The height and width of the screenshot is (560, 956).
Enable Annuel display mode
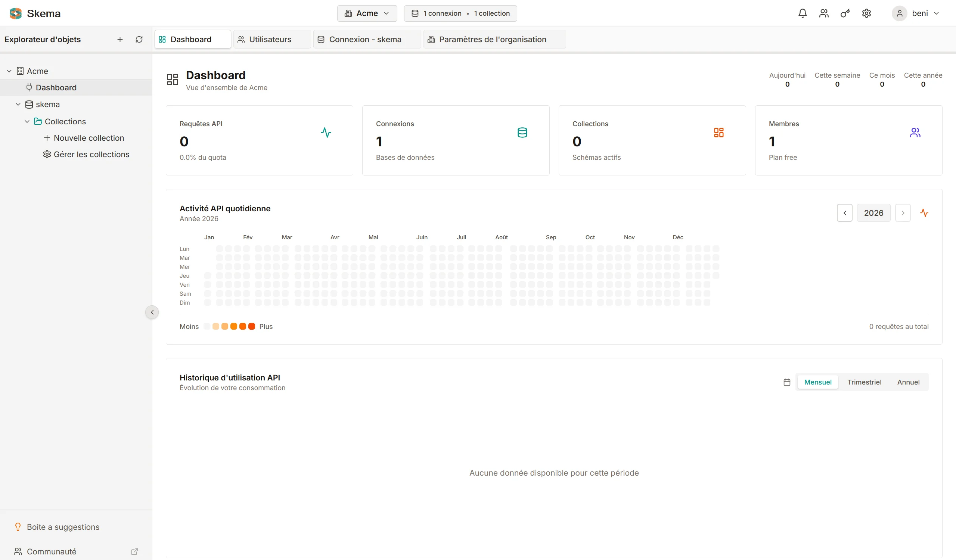[x=908, y=382]
